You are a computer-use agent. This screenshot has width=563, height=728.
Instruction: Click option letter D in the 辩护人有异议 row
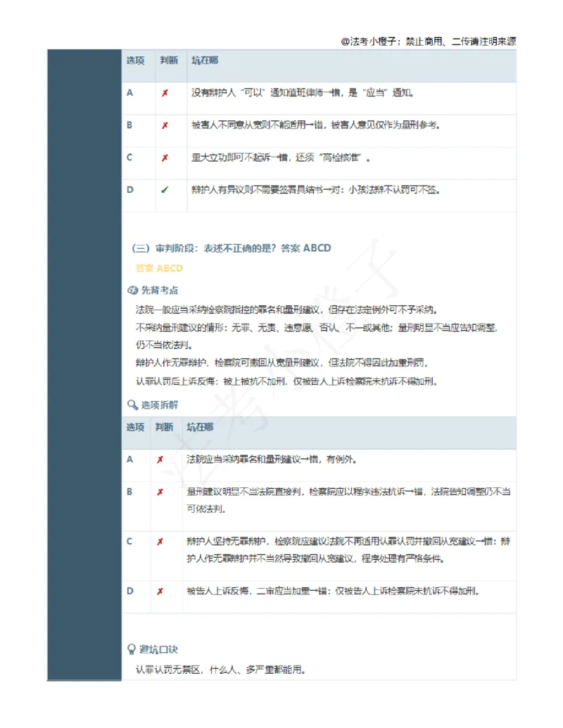(130, 189)
